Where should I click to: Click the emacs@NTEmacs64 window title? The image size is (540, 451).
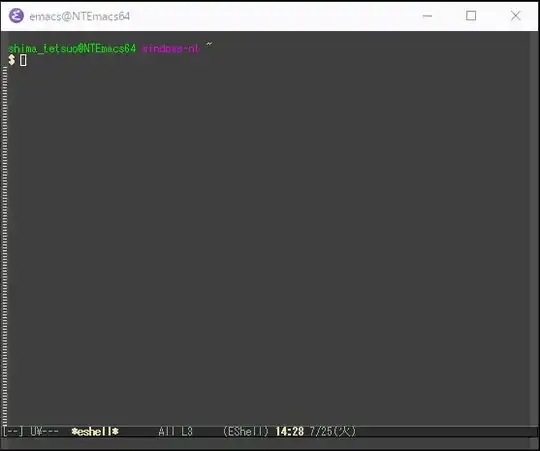[80, 16]
